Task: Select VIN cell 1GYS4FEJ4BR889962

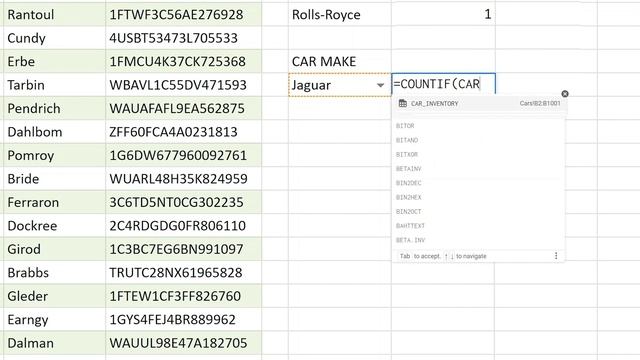Action: (184, 320)
